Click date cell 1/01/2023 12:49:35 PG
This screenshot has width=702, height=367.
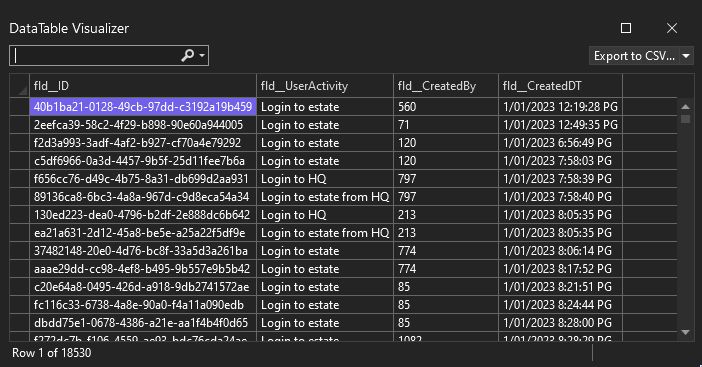[560, 125]
